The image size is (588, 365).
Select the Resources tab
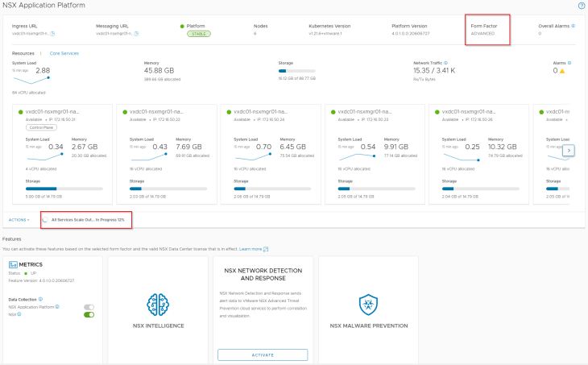23,54
